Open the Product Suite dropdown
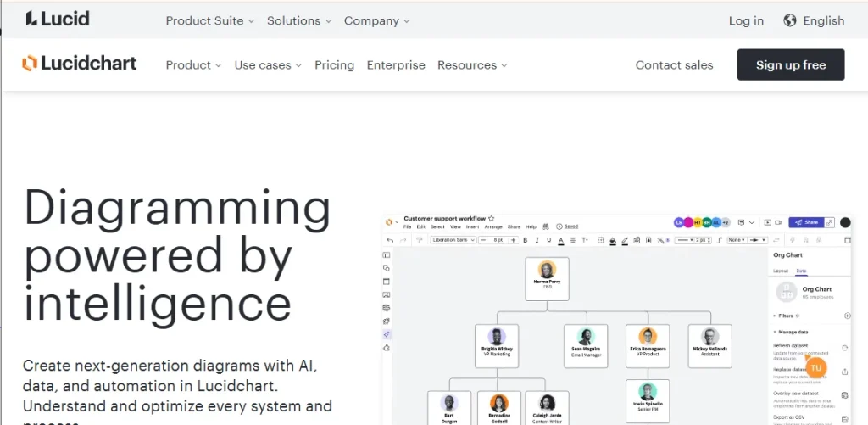868x425 pixels. click(211, 20)
